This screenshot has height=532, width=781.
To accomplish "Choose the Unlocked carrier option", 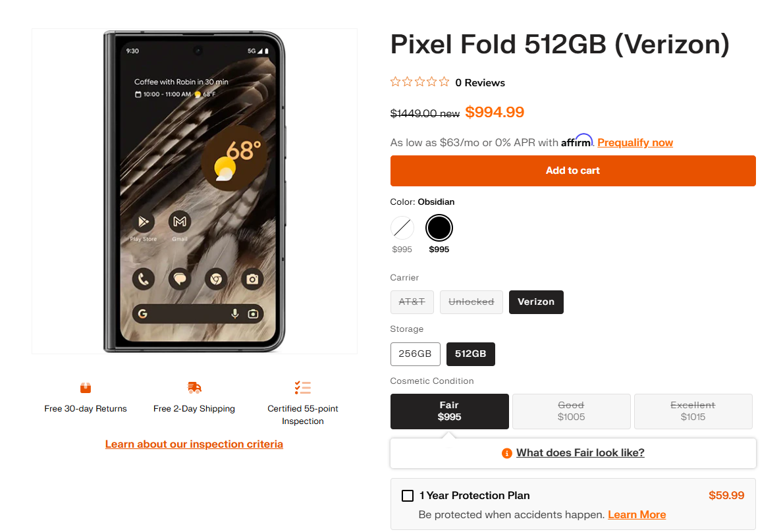I will 471,302.
